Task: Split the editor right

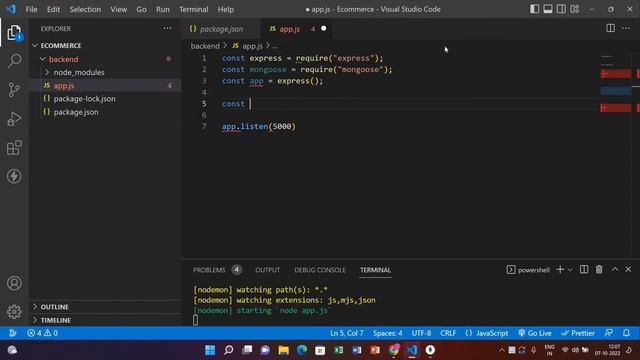Action: point(610,28)
